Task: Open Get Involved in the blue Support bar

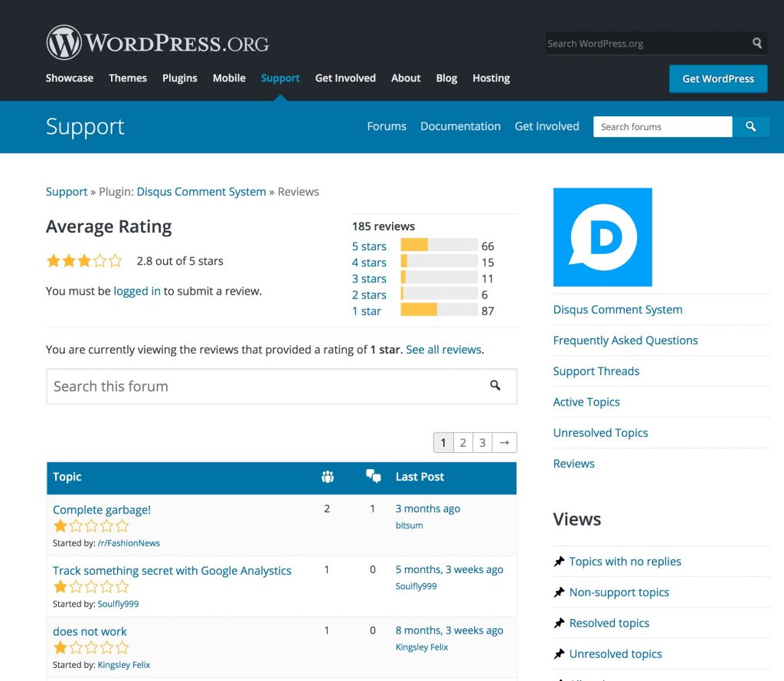Action: click(x=547, y=126)
